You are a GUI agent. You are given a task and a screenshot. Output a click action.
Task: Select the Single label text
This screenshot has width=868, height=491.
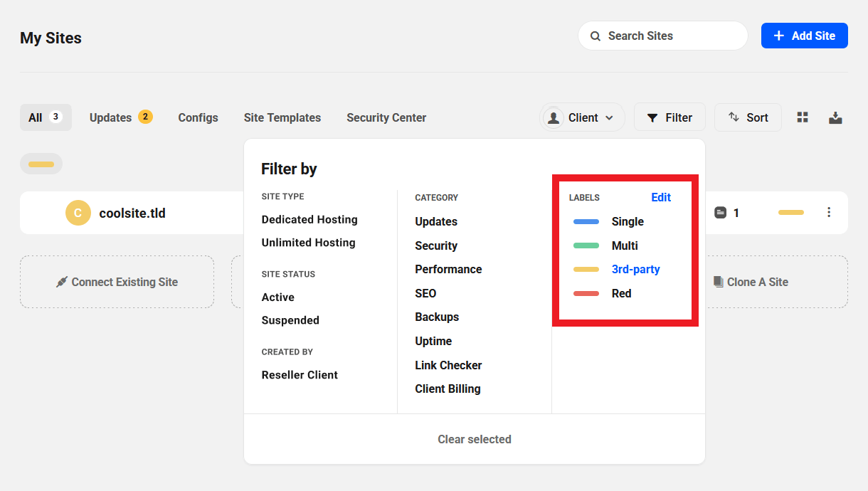click(x=628, y=221)
